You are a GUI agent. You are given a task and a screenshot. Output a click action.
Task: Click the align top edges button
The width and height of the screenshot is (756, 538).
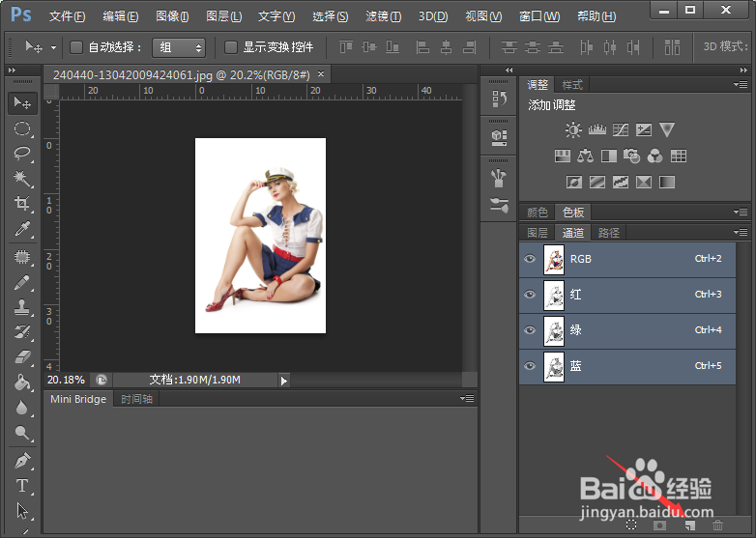tap(346, 47)
